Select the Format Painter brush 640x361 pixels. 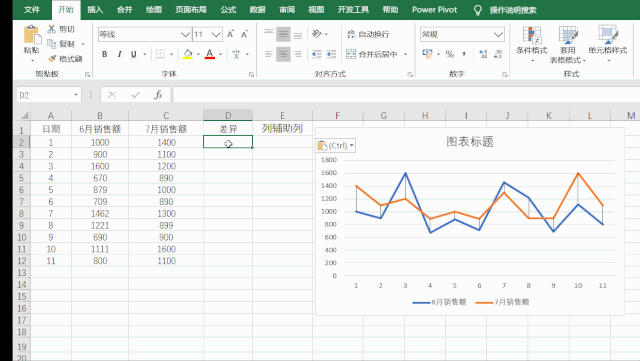(x=52, y=59)
